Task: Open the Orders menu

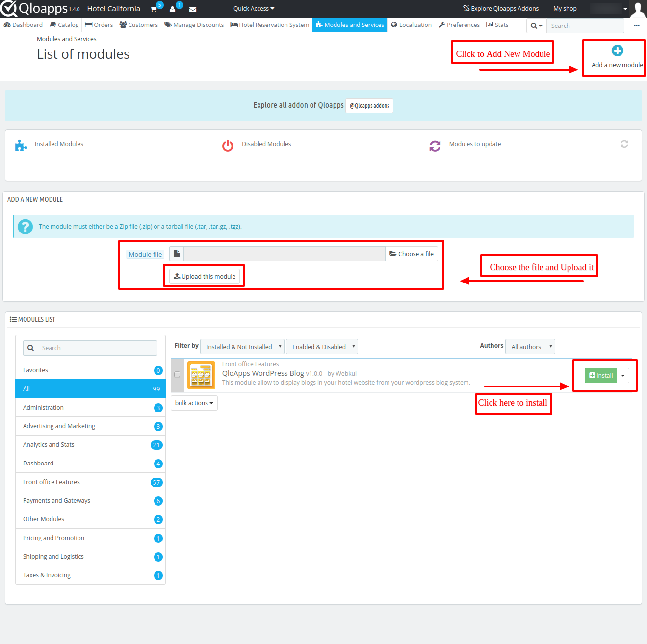Action: pyautogui.click(x=99, y=25)
